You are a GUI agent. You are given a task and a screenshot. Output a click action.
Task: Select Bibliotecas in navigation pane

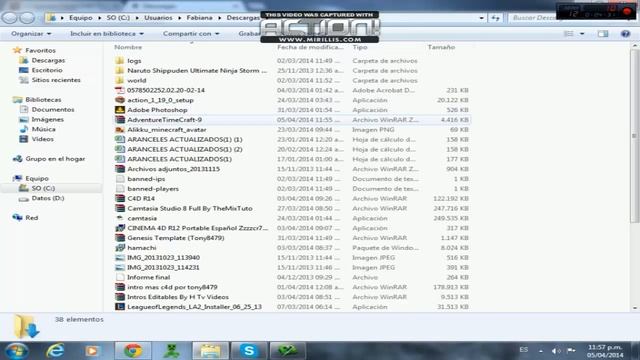43,100
